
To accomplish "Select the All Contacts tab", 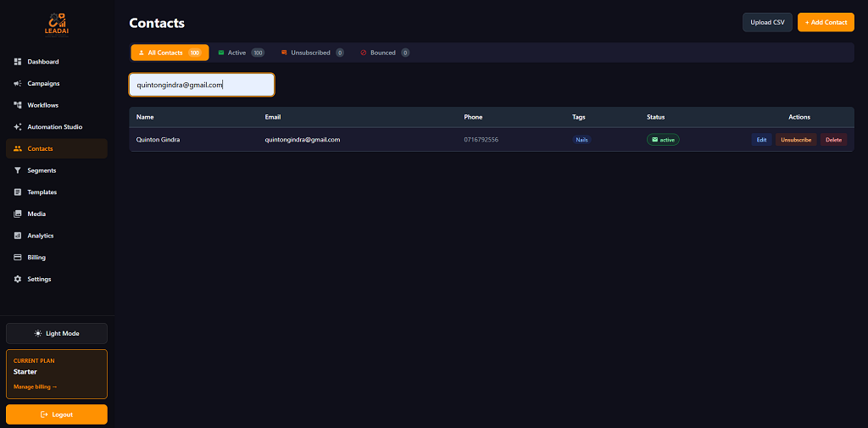I will tap(170, 53).
